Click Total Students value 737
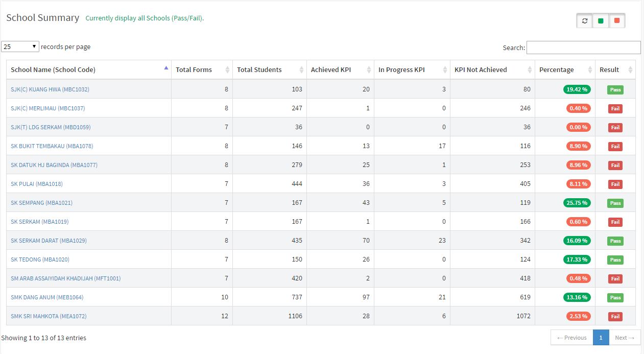Image resolution: width=644 pixels, height=354 pixels. click(297, 297)
